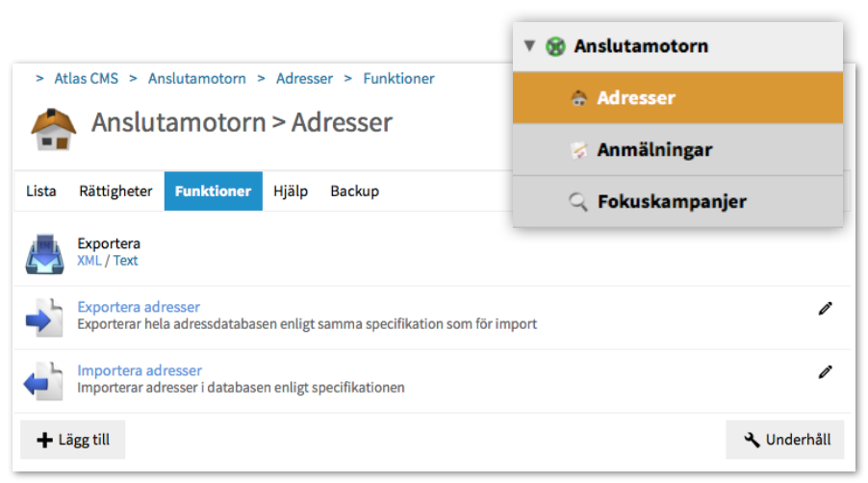Click the house icon beside the page heading
This screenshot has width=868, height=483.
pos(54,128)
